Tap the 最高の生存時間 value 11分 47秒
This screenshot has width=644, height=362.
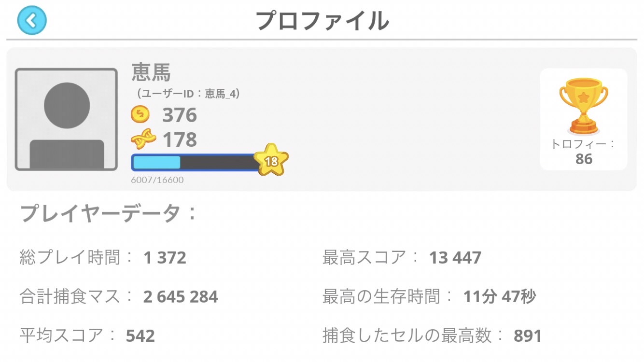coord(500,296)
